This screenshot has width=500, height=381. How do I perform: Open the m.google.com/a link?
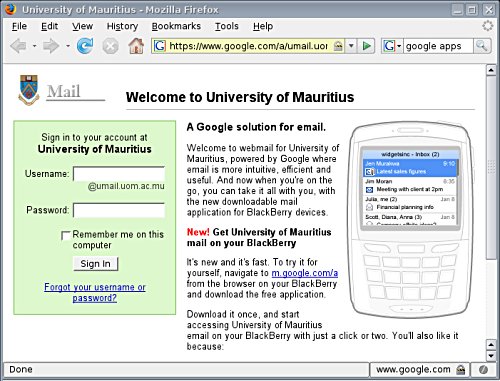point(305,273)
